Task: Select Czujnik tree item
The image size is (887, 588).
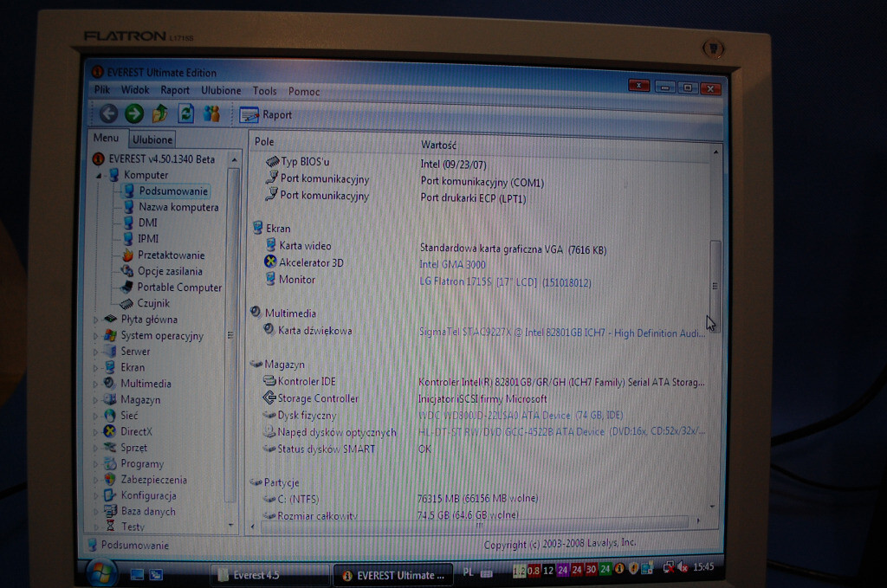Action: point(153,303)
